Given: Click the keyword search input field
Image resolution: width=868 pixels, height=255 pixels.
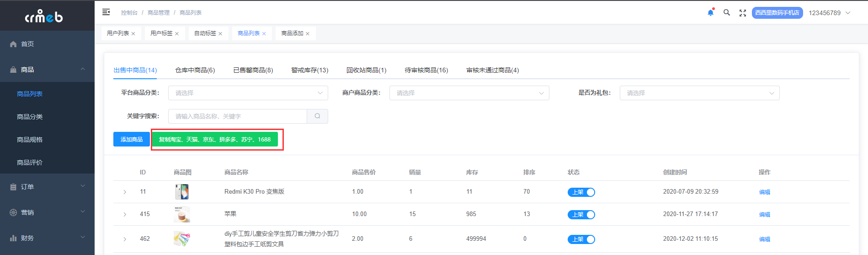Looking at the screenshot, I should [238, 116].
